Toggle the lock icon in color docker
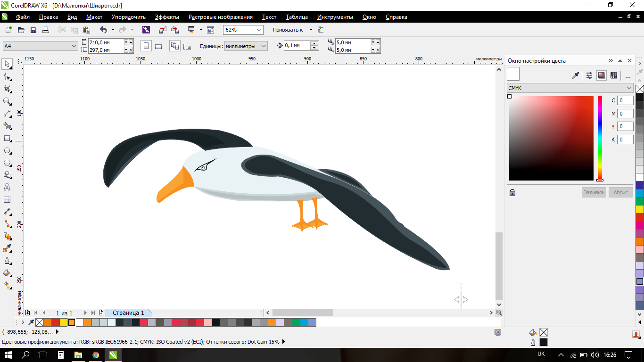Image resolution: width=644 pixels, height=362 pixels. [x=512, y=192]
